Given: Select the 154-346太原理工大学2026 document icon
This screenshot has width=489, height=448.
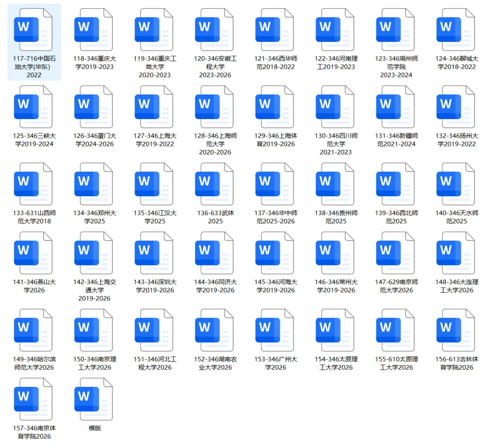Looking at the screenshot, I should pos(335,330).
